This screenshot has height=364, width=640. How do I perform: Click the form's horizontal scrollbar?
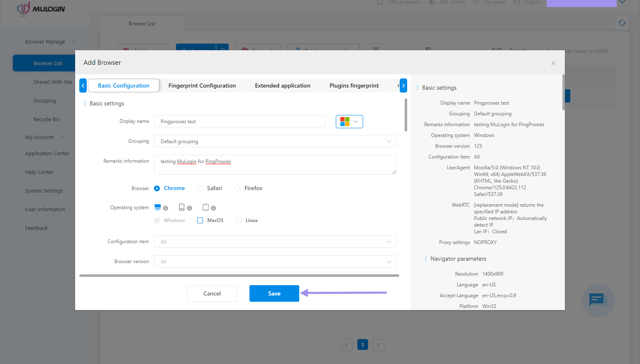click(239, 275)
